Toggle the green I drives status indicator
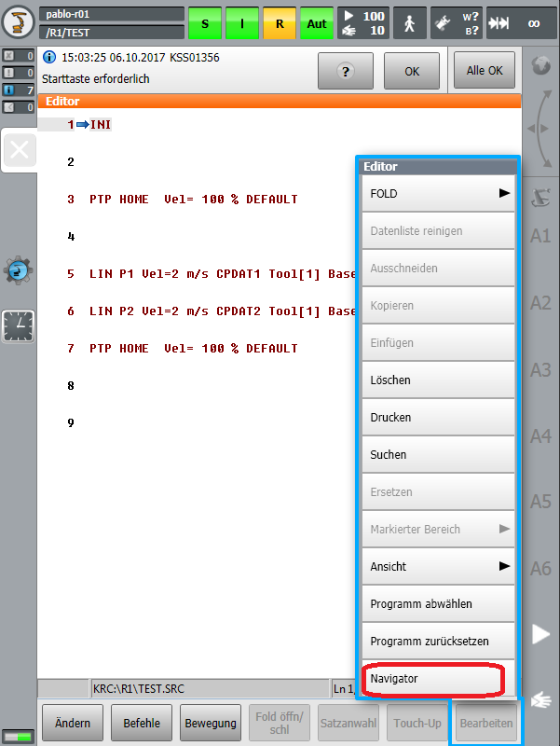The width and height of the screenshot is (560, 746). 241,23
